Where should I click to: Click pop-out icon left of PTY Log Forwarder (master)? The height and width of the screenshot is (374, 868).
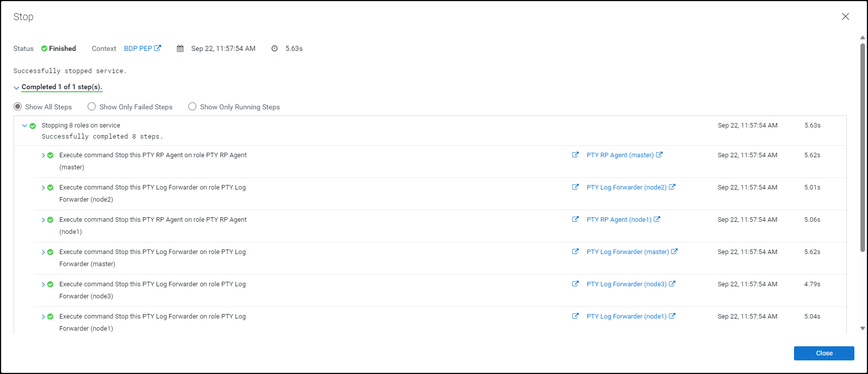(575, 252)
